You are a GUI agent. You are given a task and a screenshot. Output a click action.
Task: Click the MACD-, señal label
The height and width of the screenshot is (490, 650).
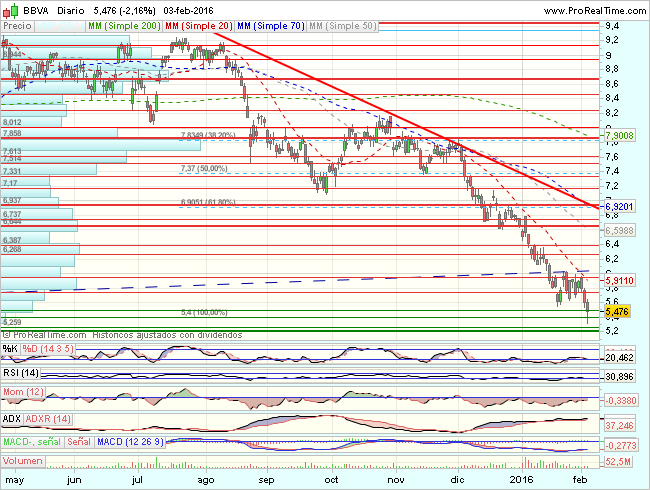click(32, 442)
